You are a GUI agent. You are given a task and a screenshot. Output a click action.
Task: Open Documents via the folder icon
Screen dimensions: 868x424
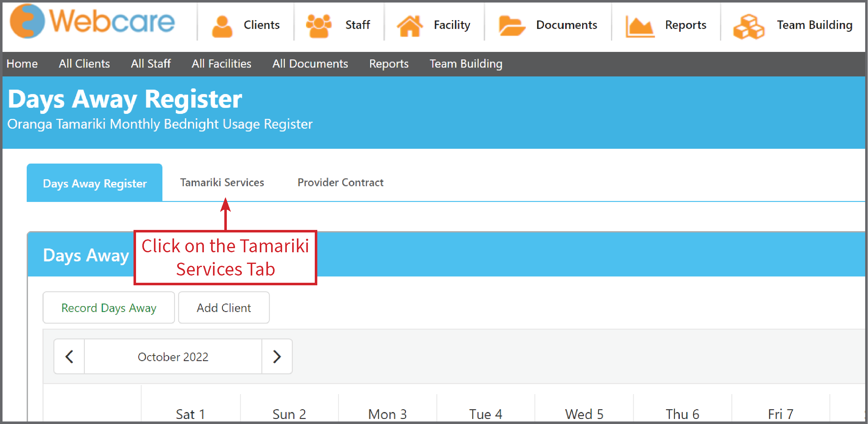[x=511, y=26]
